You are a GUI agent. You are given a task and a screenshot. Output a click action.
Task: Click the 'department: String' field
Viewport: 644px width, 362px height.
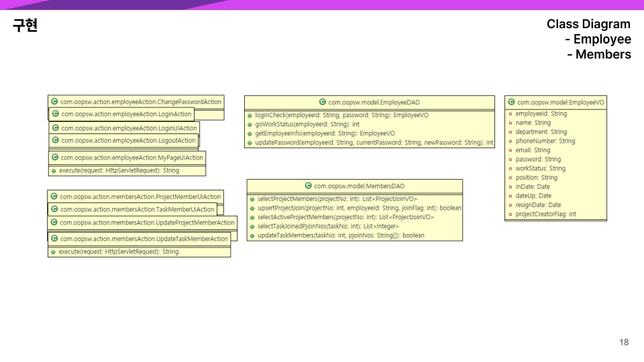[x=541, y=132]
